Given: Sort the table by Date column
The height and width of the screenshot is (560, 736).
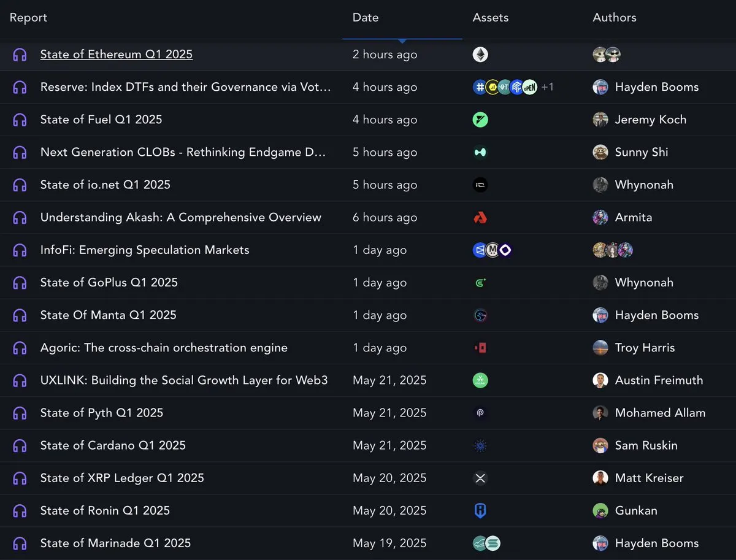Looking at the screenshot, I should (x=366, y=18).
